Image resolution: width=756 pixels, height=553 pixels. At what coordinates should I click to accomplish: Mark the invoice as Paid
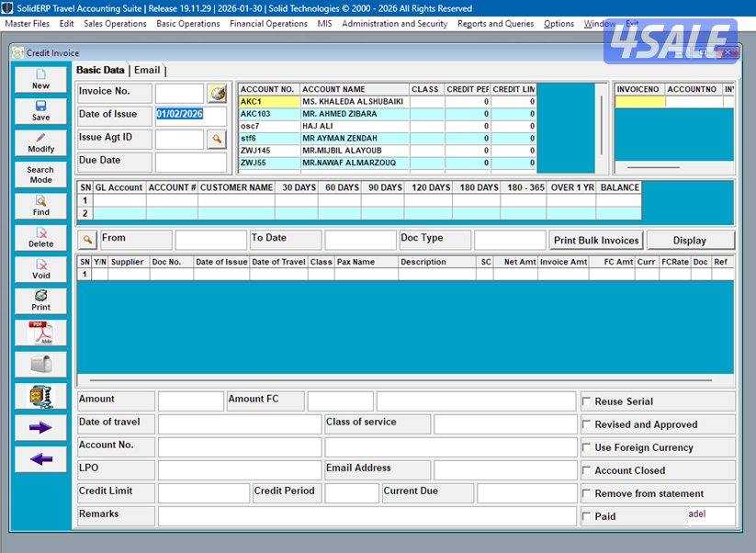coord(586,515)
